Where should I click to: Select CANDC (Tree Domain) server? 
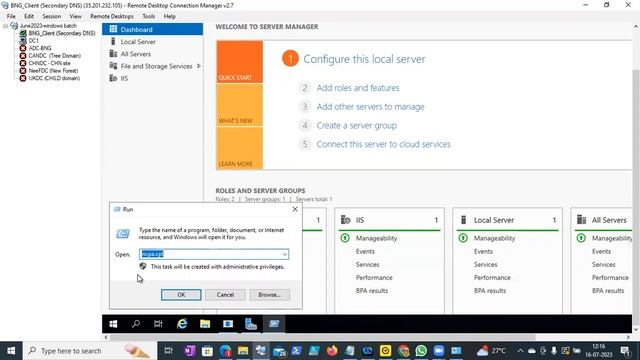point(54,56)
